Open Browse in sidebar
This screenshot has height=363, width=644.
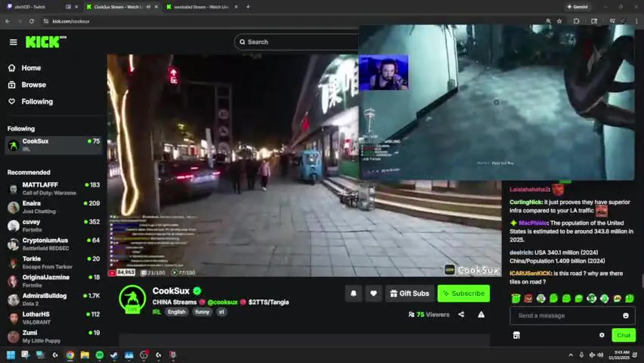coord(33,85)
